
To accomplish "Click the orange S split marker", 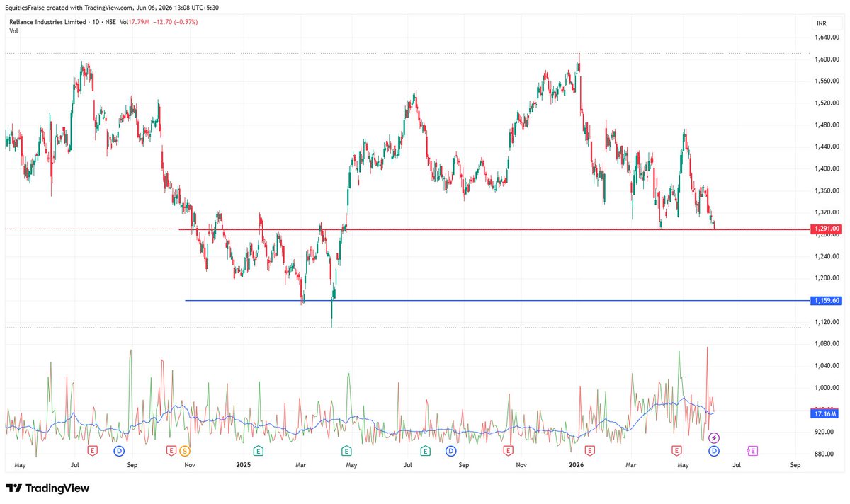I will pos(184,450).
